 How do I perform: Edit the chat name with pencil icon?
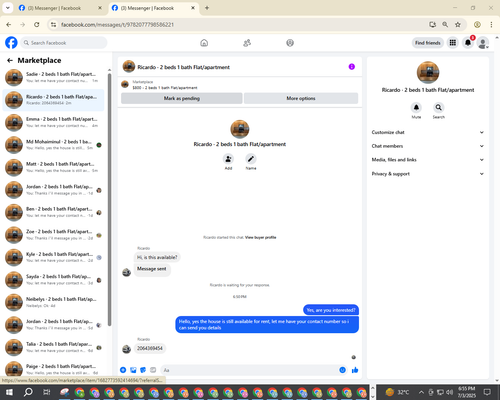tap(251, 159)
